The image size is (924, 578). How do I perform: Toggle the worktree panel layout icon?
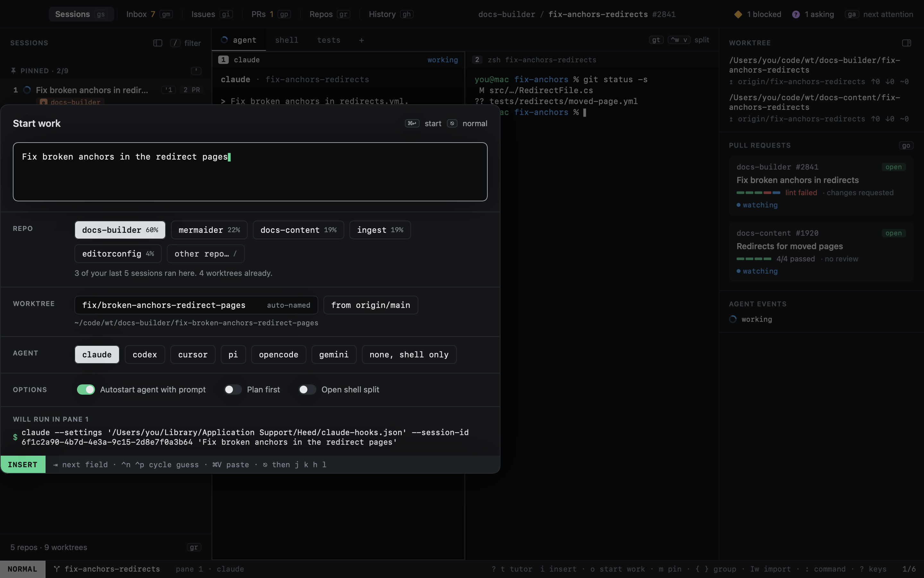click(x=906, y=43)
